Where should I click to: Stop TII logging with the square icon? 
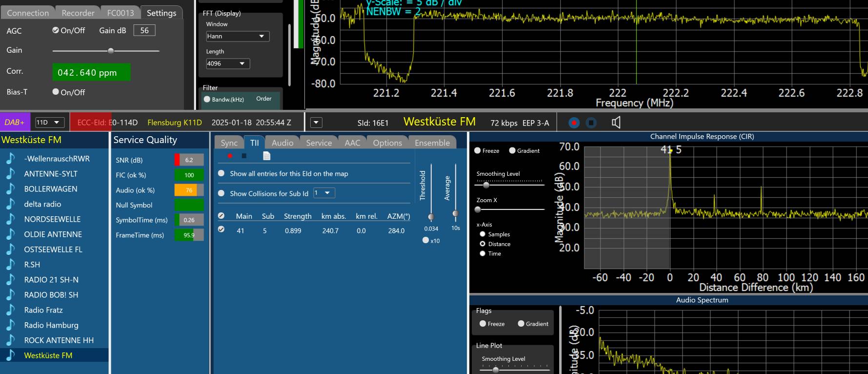click(244, 156)
